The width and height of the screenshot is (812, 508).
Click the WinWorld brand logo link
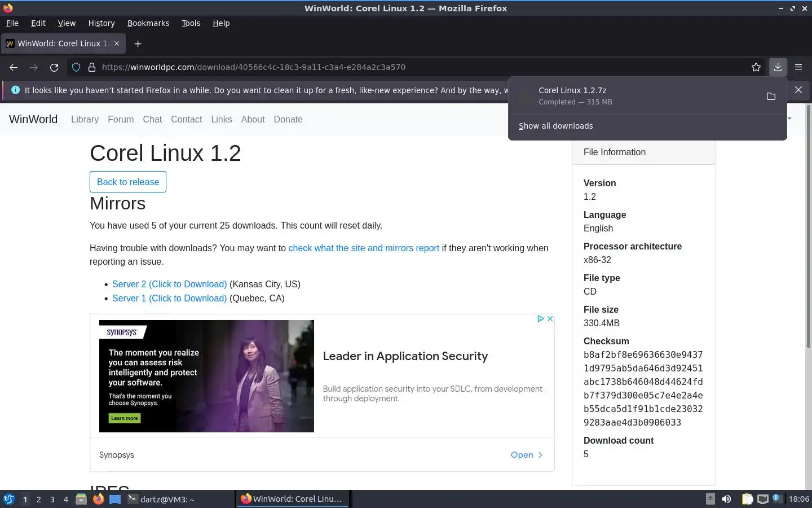click(x=33, y=119)
